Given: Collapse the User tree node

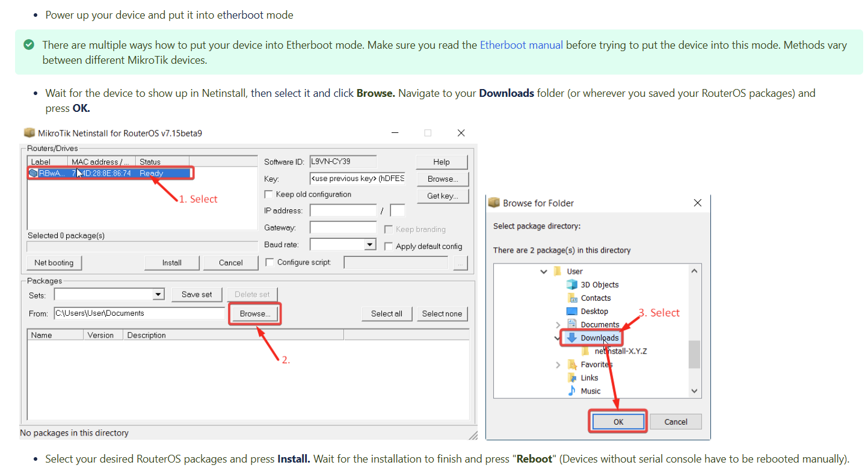Looking at the screenshot, I should click(544, 271).
